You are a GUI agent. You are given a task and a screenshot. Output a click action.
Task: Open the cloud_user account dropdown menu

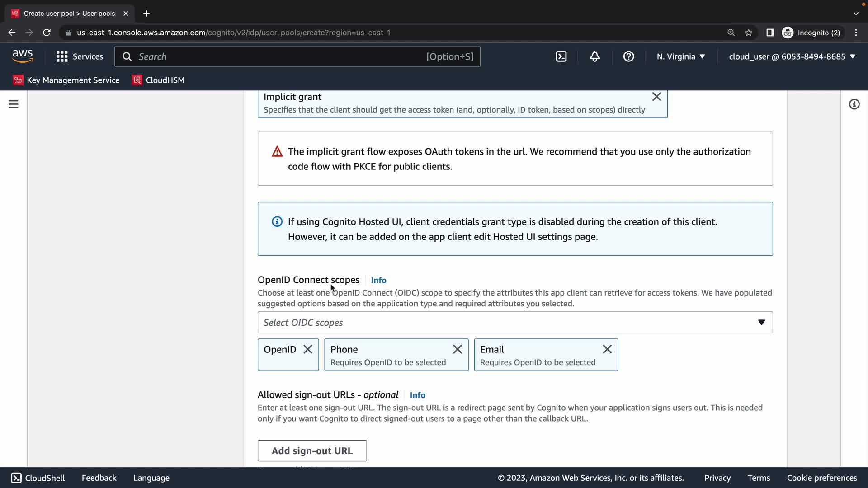point(792,56)
